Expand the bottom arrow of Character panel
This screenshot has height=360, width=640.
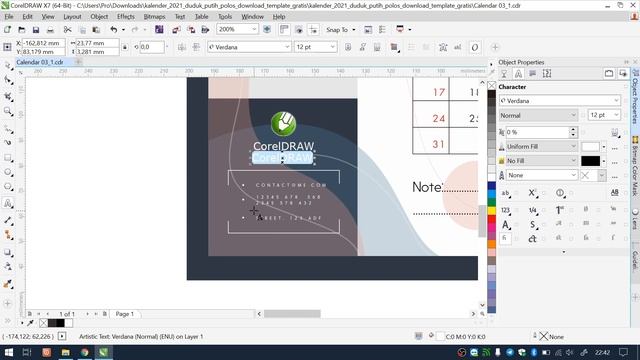[x=564, y=252]
